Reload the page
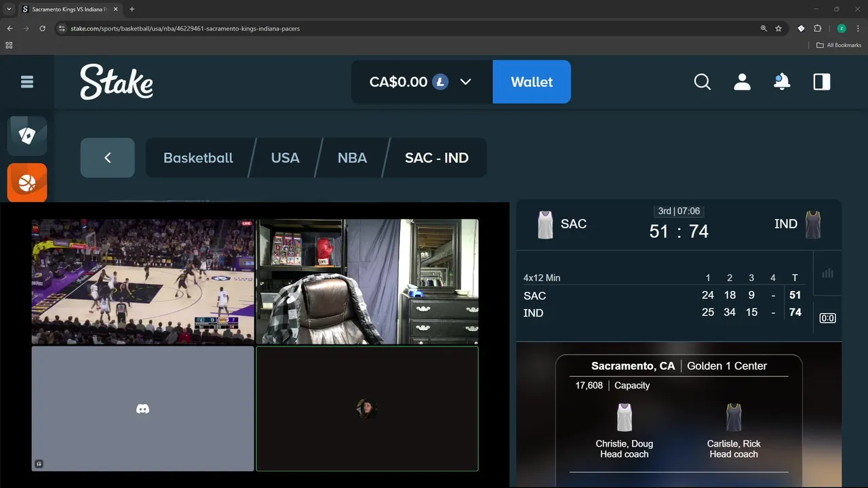 [x=43, y=28]
